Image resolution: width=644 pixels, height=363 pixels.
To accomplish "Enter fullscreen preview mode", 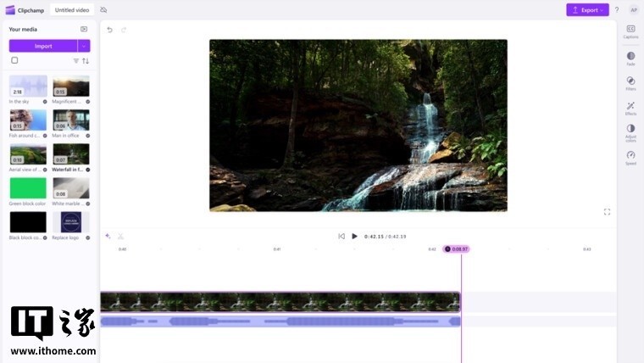I will 607,212.
